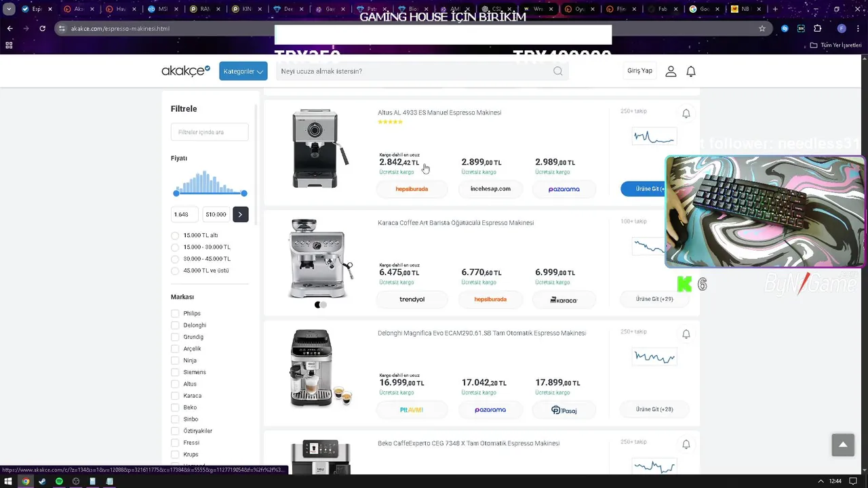Image resolution: width=868 pixels, height=488 pixels.
Task: Open price history chart for Altus AL 4933
Action: [654, 137]
